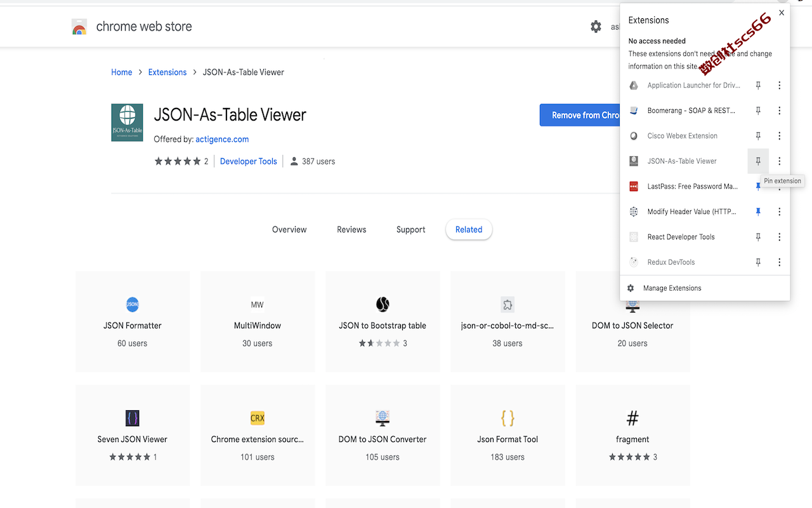The height and width of the screenshot is (508, 812).
Task: Click the yellow CRX icon
Action: tap(257, 418)
